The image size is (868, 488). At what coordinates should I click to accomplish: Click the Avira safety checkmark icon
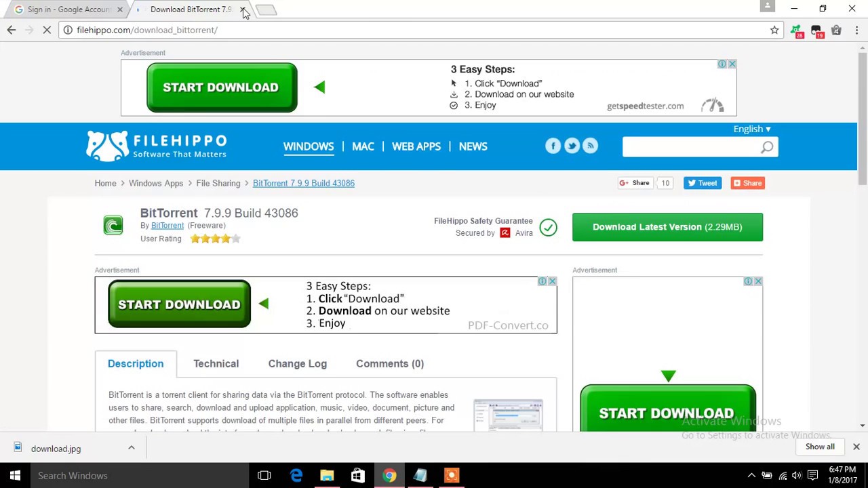[548, 228]
